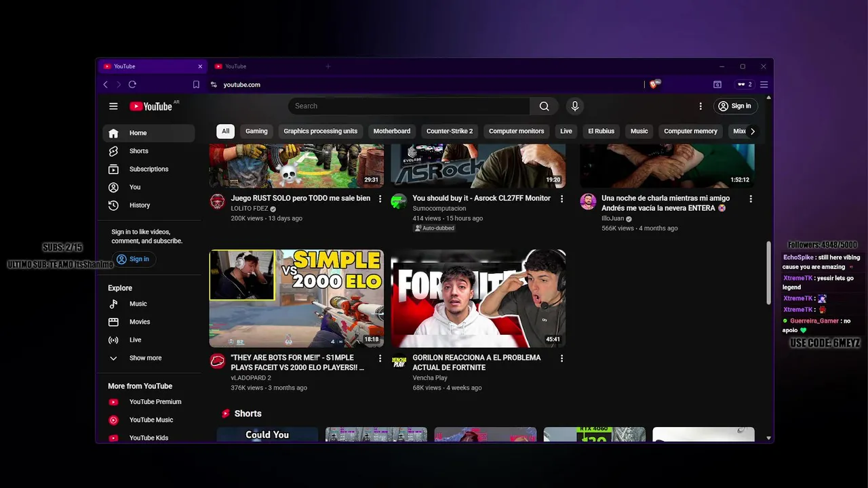Open options menu for Asrock video
868x488 pixels.
click(561, 199)
